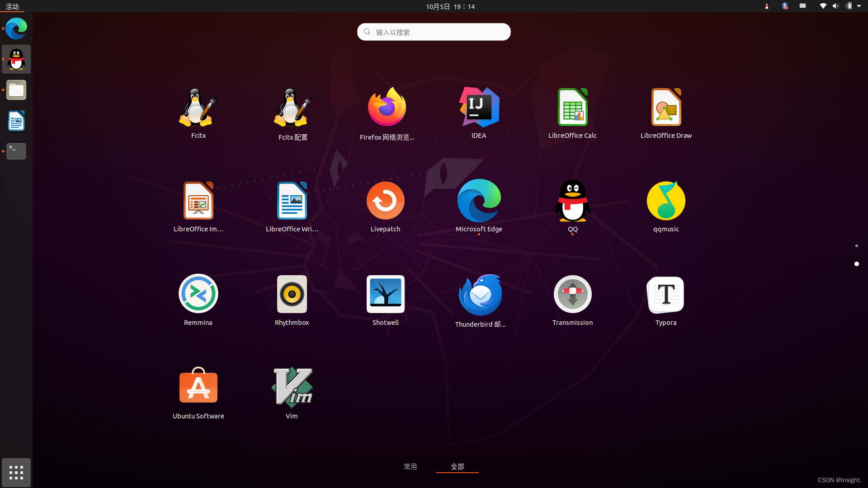The image size is (868, 488).
Task: Click the volume speaker icon in top bar
Action: [x=835, y=6]
